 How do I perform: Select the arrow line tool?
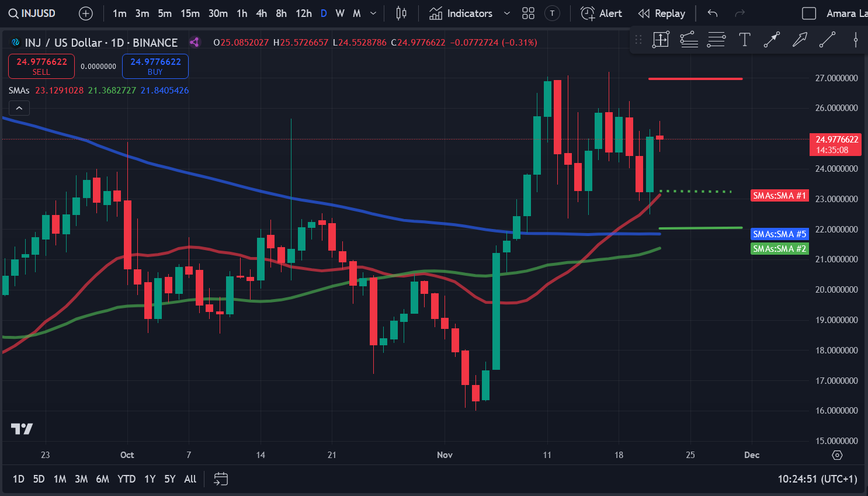[x=772, y=40]
